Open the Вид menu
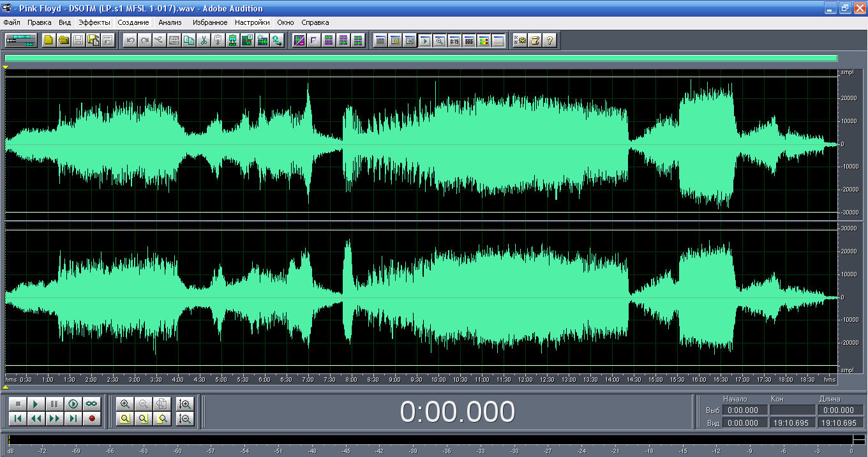This screenshot has width=868, height=457. click(65, 22)
